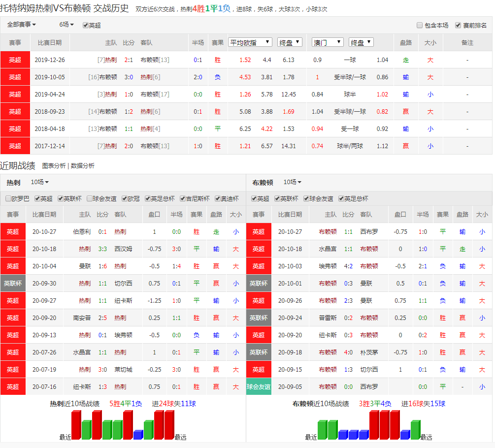Click the 2017-12-14 match date

(x=50, y=146)
